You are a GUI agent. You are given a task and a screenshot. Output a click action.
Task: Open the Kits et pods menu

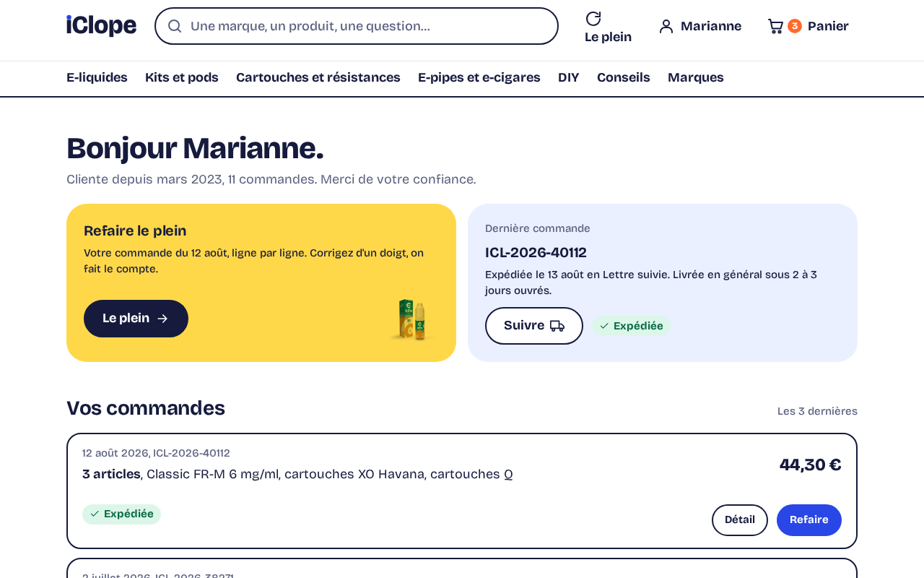click(x=182, y=77)
